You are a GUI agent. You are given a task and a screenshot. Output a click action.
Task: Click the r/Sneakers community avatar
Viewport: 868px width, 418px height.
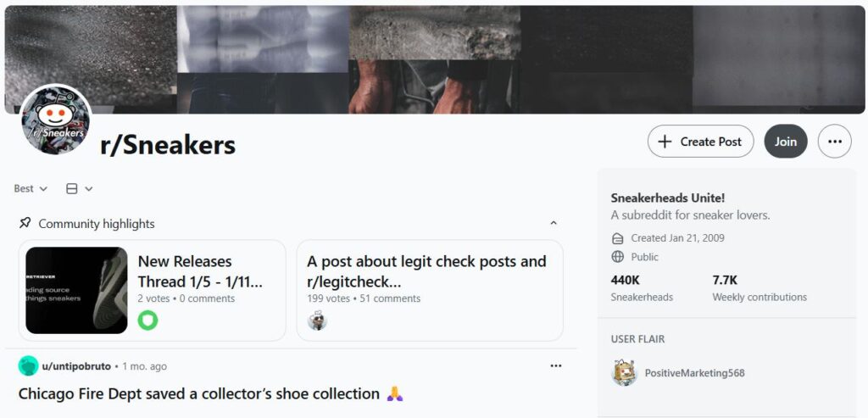point(56,120)
